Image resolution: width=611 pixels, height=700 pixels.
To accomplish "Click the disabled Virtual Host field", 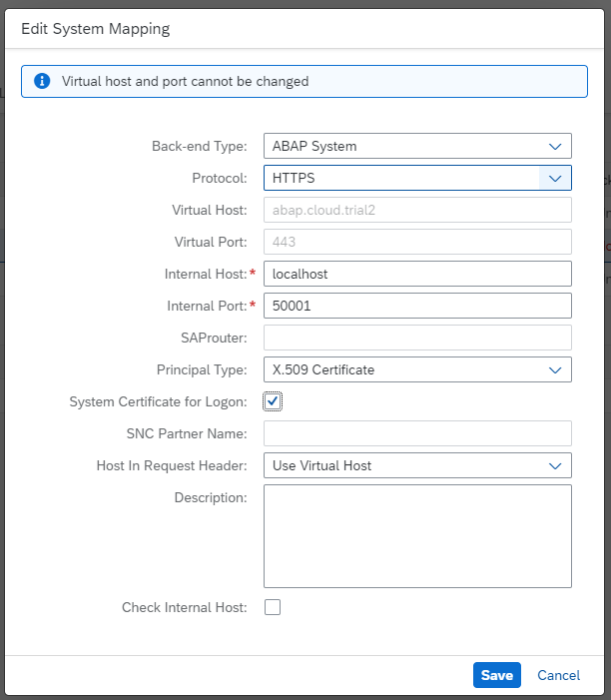I will point(417,210).
